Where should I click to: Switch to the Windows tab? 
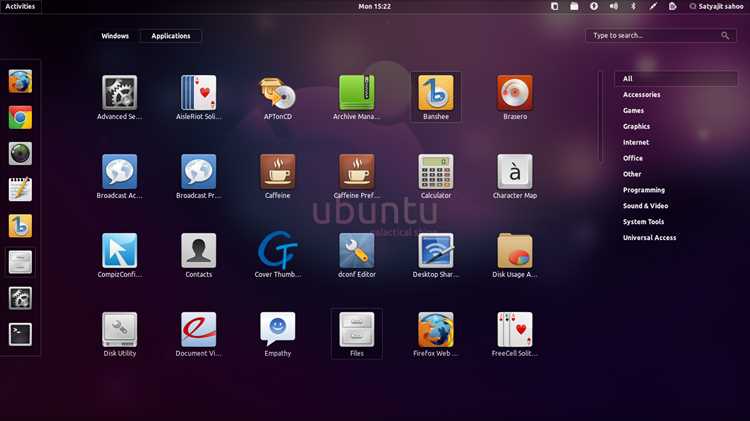115,36
